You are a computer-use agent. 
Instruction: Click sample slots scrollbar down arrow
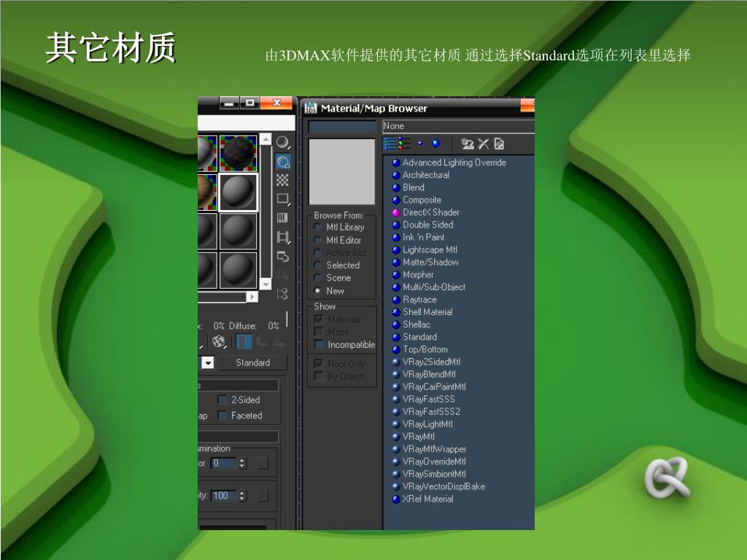[266, 284]
